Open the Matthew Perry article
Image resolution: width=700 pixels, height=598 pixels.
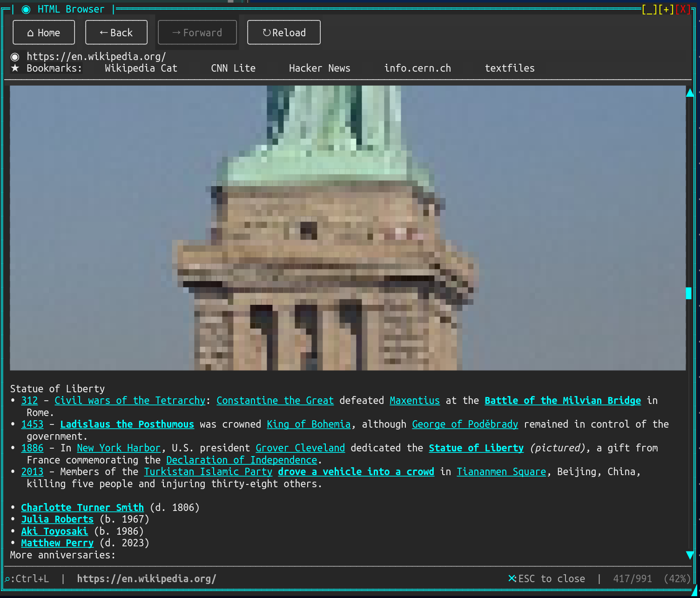tap(57, 543)
